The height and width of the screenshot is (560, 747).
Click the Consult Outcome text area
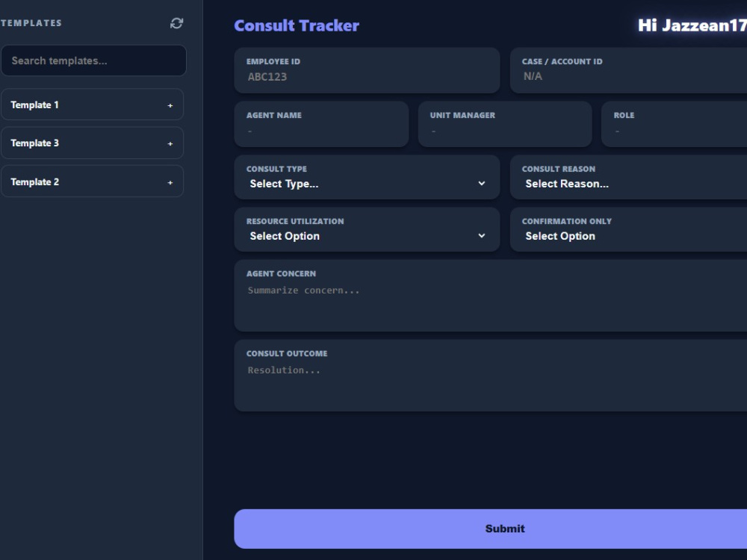coord(491,376)
